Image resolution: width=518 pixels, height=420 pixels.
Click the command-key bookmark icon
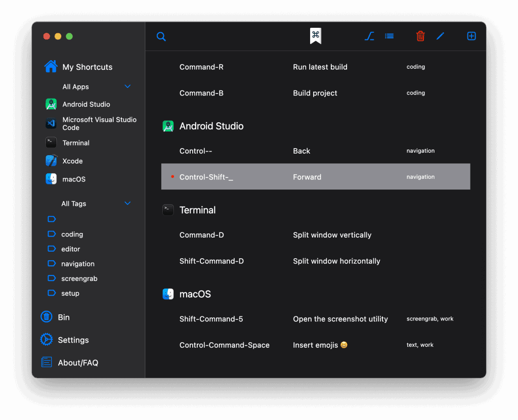pyautogui.click(x=316, y=36)
